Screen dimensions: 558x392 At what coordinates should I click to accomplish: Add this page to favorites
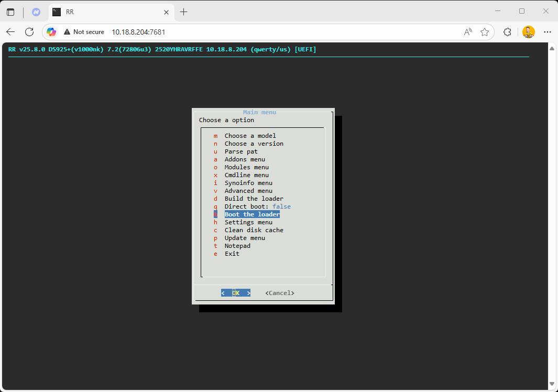(x=484, y=32)
